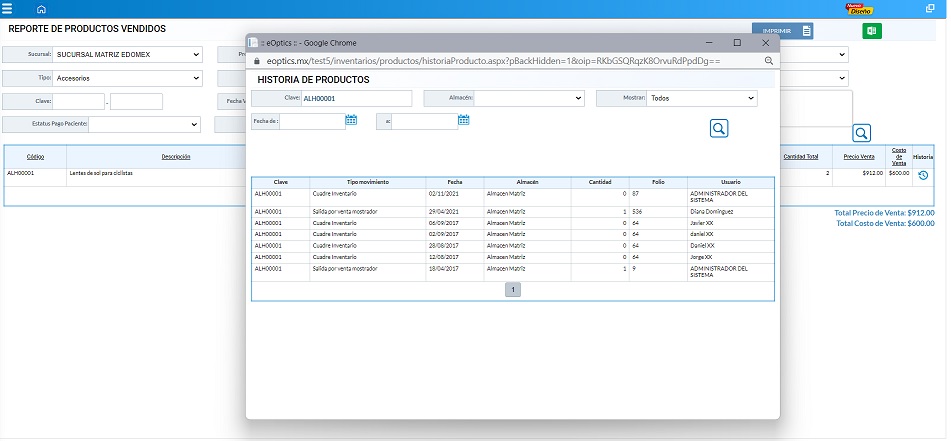Sort by the Descripción column header
Viewport: 951px width, 441px height.
tap(176, 157)
